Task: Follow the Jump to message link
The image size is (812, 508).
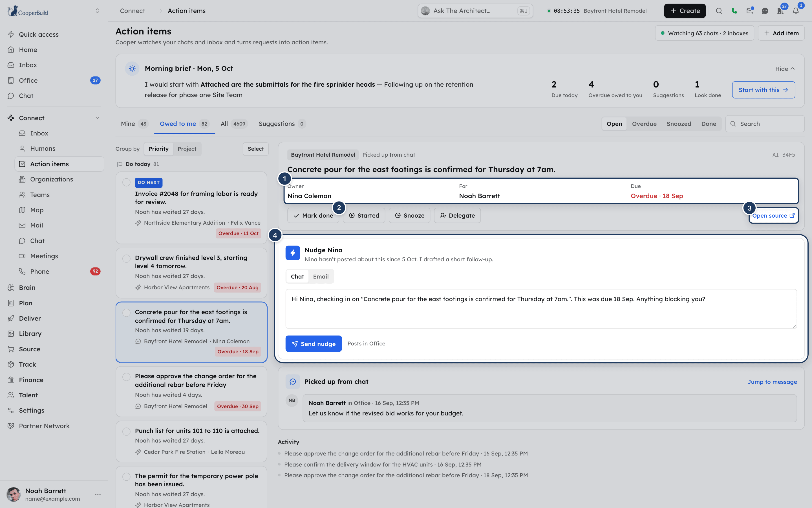Action: point(772,382)
